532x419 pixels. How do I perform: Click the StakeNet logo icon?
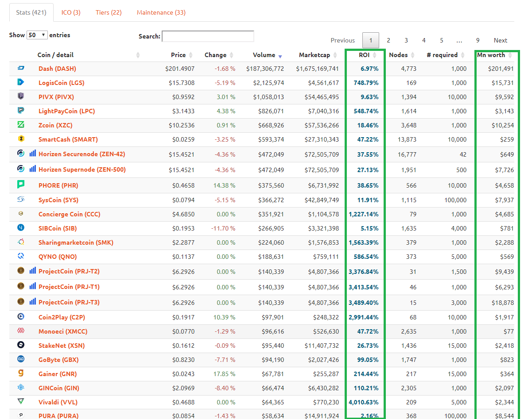click(x=20, y=345)
